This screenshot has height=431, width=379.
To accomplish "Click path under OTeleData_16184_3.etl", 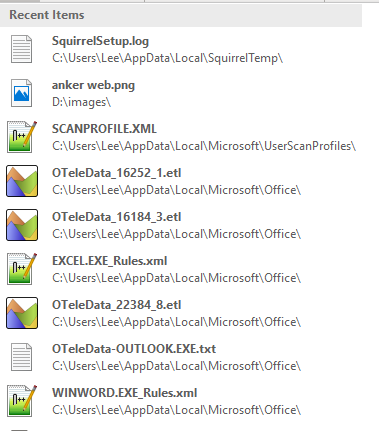I will [x=176, y=234].
